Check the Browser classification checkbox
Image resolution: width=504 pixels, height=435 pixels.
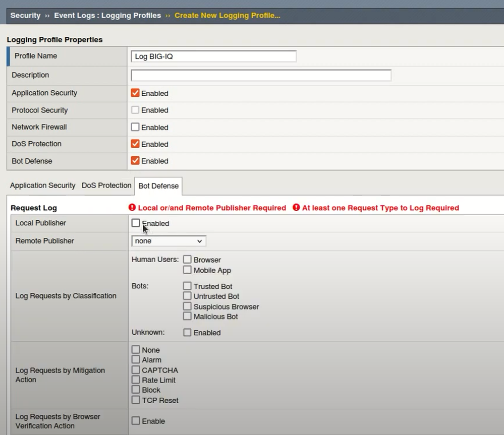pyautogui.click(x=187, y=260)
